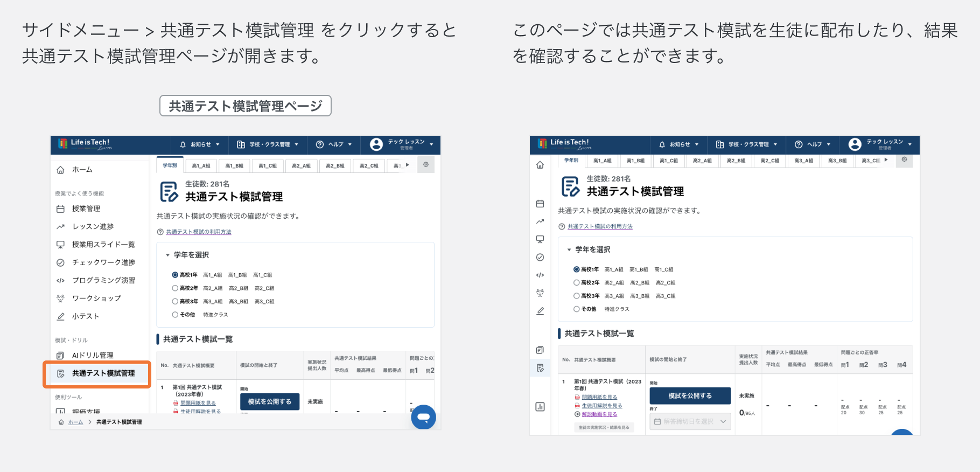This screenshot has height=472, width=980.
Task: Click ホーム breadcrumb link in left screenshot
Action: [x=75, y=422]
